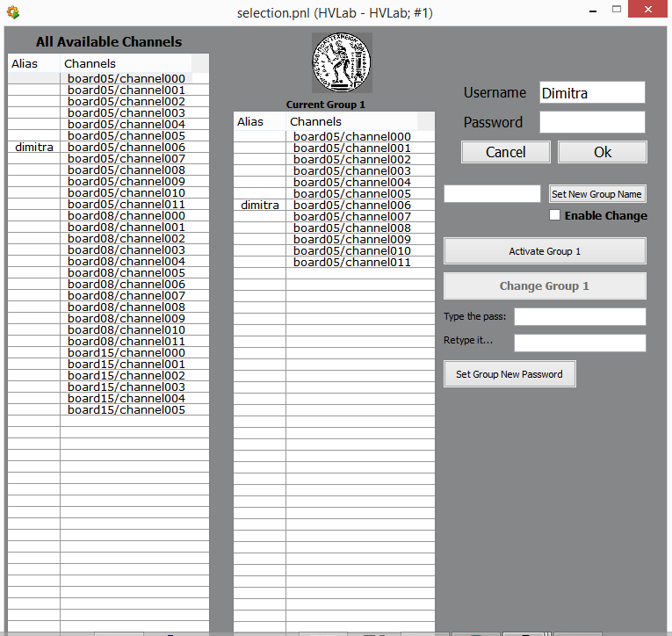Click the Activate Group 1 button
The width and height of the screenshot is (672, 636).
pyautogui.click(x=545, y=251)
